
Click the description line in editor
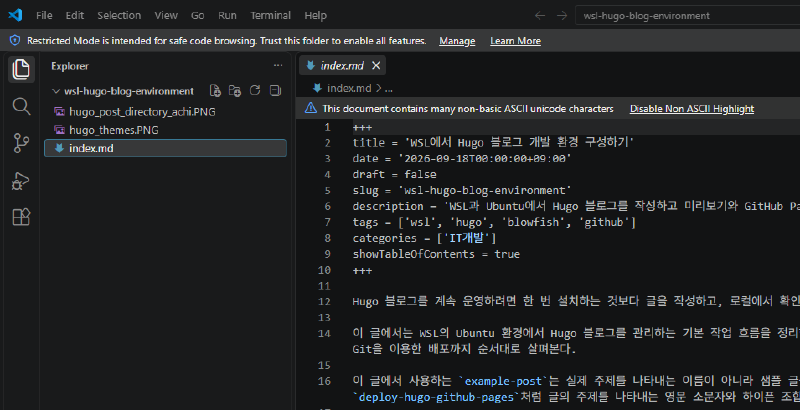point(576,206)
